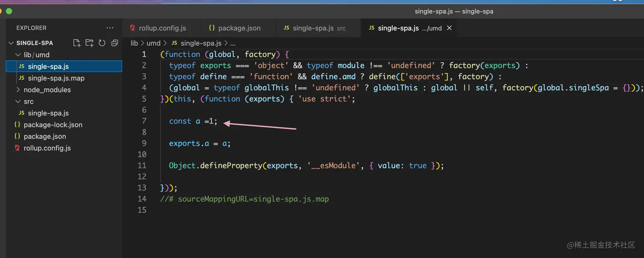Click line number 7 in gutter
The height and width of the screenshot is (258, 644).
pos(144,121)
